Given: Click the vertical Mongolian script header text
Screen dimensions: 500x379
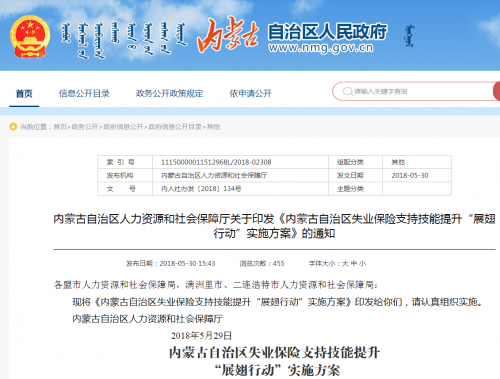Looking at the screenshot, I should [124, 40].
